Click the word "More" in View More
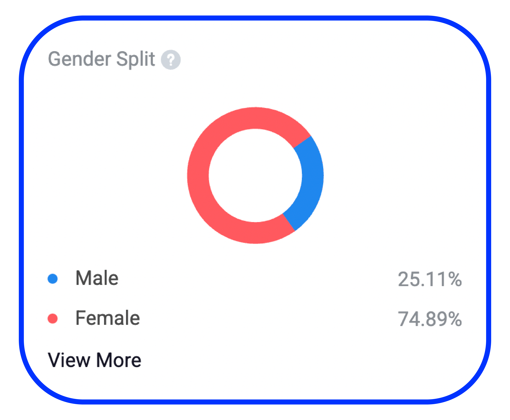Screen dimensions: 510x420 point(119,360)
